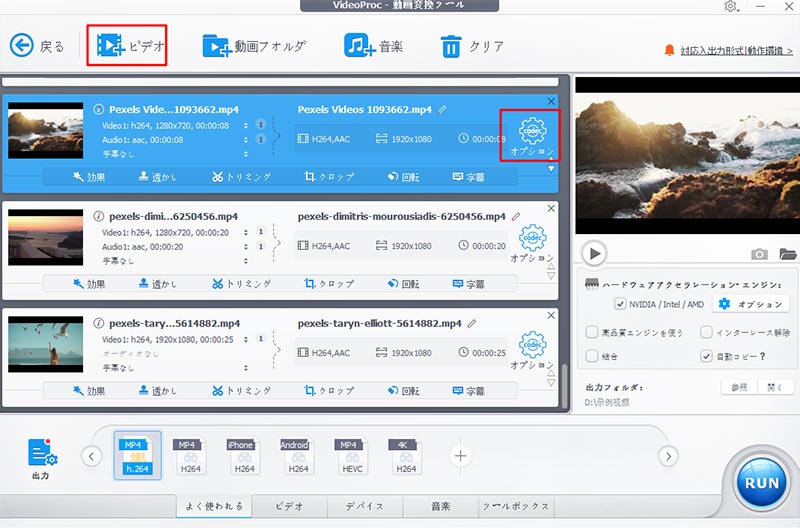Click the クリア trash icon
Viewport: 800px width, 528px height.
coord(452,45)
